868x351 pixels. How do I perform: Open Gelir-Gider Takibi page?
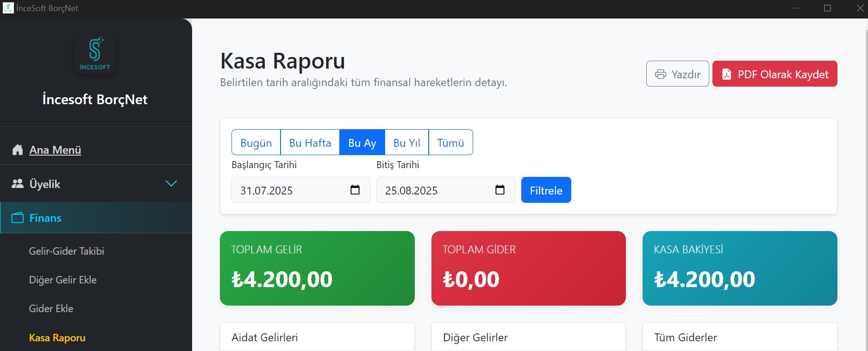(x=66, y=251)
